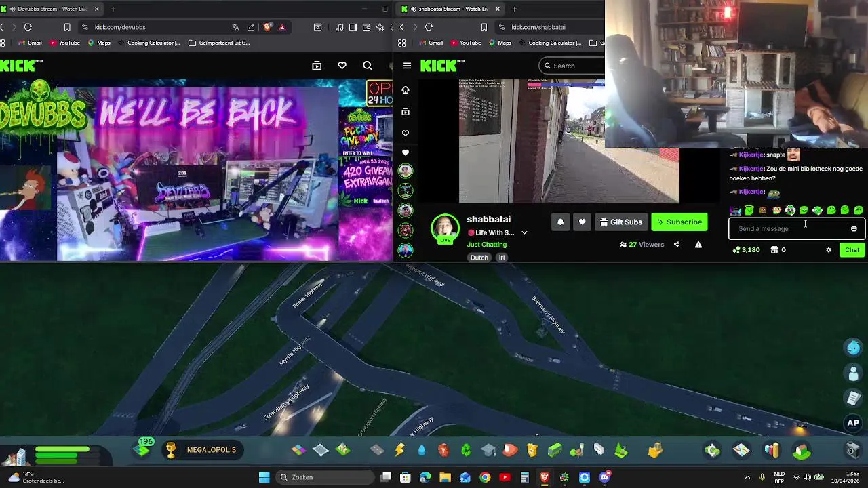Open the roads tool in game toolbar
The width and height of the screenshot is (868, 488).
coord(377,450)
